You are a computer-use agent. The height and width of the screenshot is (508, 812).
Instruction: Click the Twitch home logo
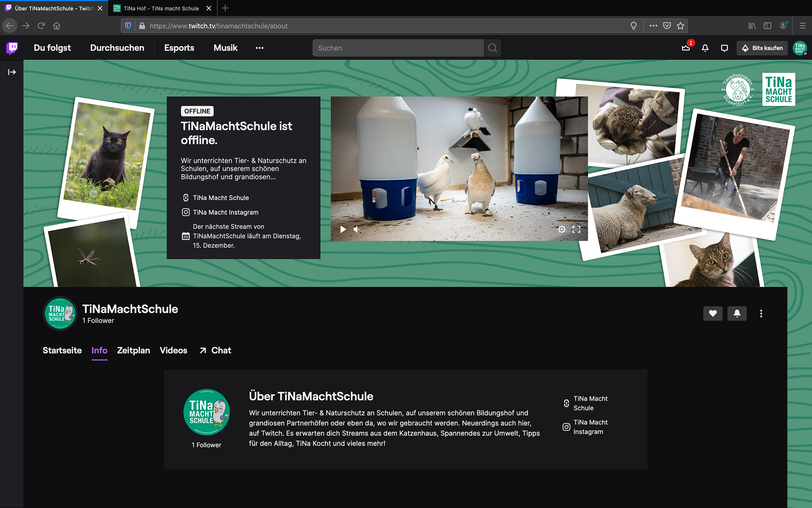click(12, 48)
